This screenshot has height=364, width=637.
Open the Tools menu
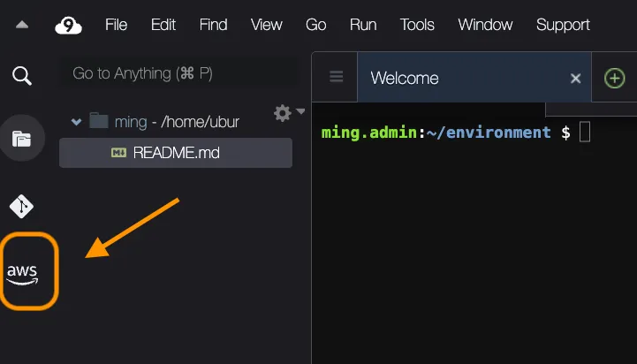(417, 25)
